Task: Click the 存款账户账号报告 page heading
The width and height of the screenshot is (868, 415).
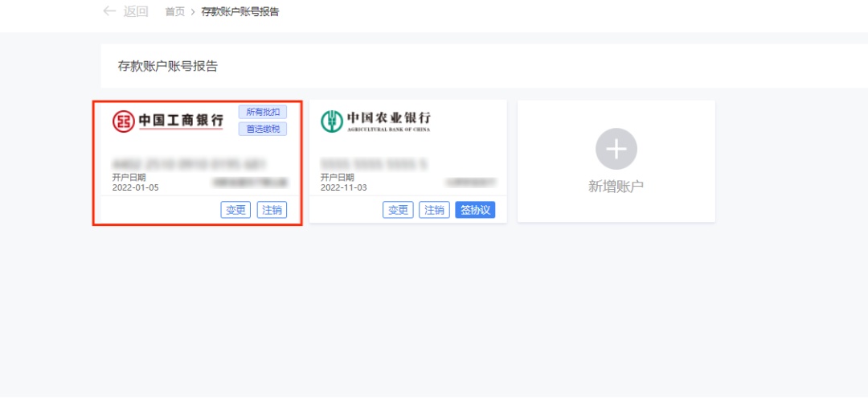Action: pyautogui.click(x=168, y=67)
